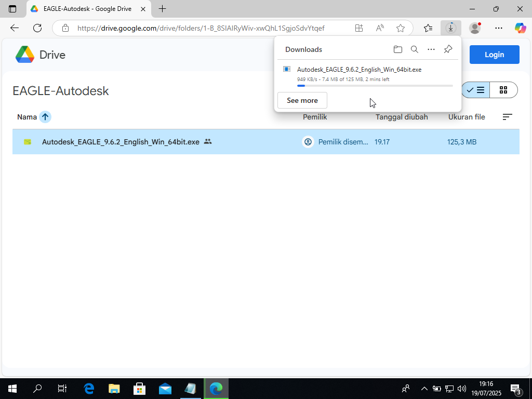This screenshot has width=532, height=399.
Task: Open the Downloads more options menu
Action: coord(431,49)
